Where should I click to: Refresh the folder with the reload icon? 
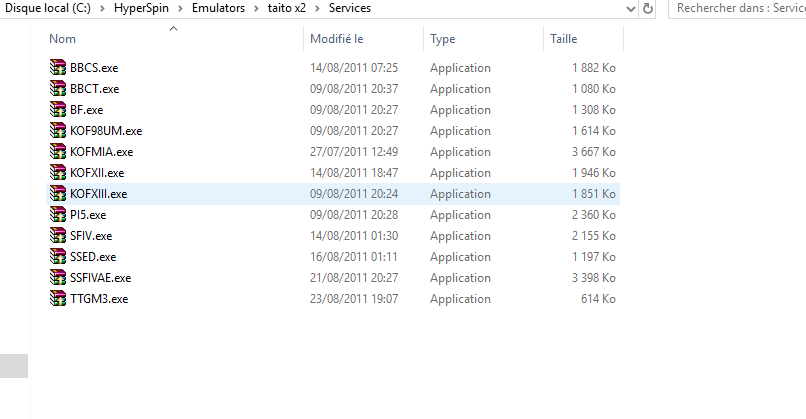click(x=648, y=9)
